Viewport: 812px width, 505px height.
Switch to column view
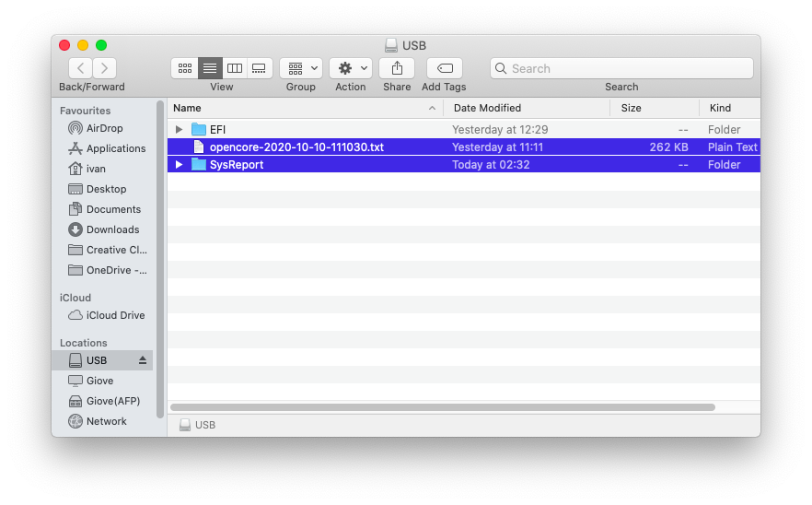(x=235, y=68)
